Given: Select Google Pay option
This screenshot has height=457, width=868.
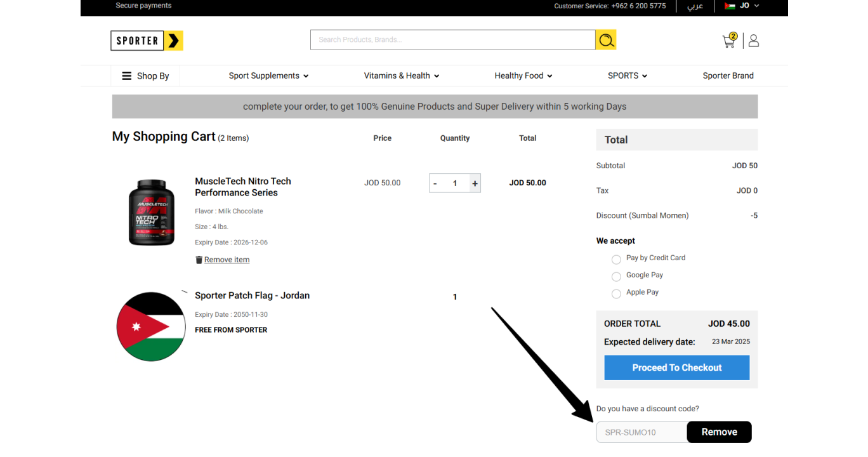Looking at the screenshot, I should tap(616, 276).
